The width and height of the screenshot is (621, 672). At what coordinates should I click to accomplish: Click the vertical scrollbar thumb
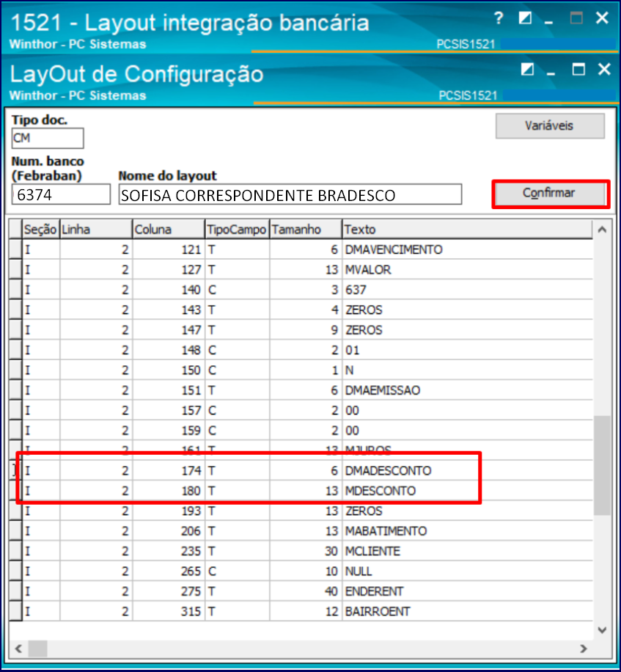(x=602, y=465)
